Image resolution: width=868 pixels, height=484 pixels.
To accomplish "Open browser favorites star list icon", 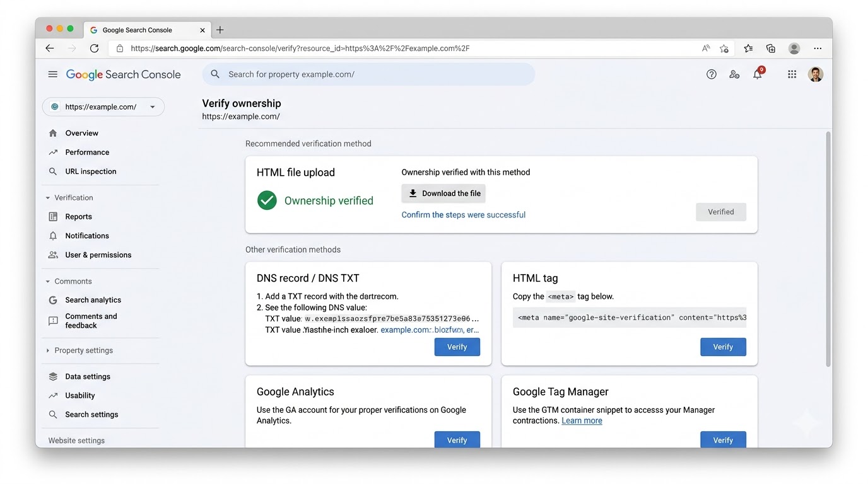I will click(748, 49).
